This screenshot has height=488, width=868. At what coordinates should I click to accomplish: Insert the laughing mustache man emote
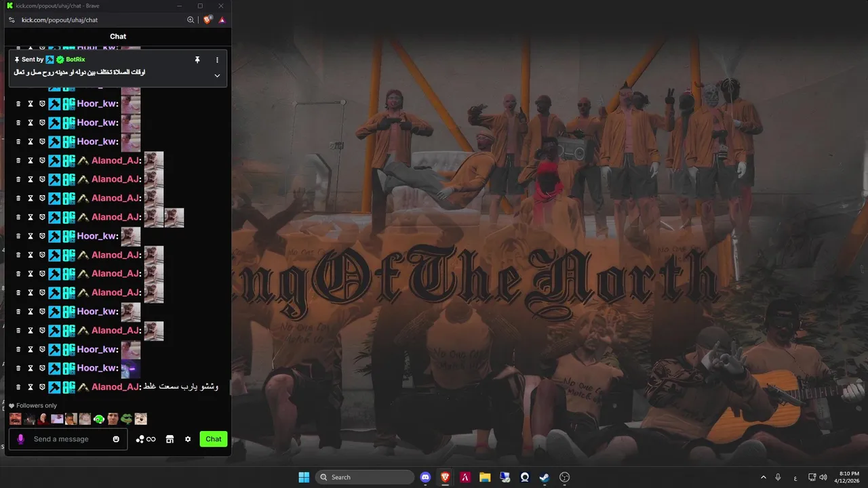[15, 419]
